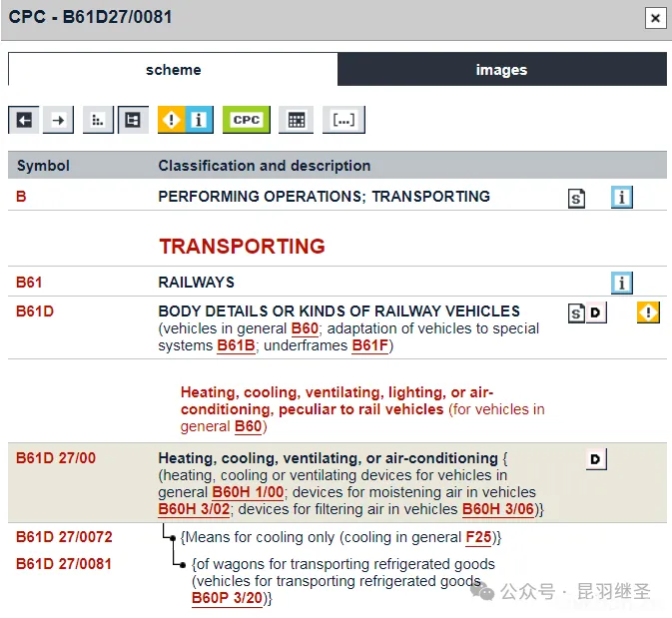Click the blue info icon in RAILWAYS row

(x=622, y=284)
